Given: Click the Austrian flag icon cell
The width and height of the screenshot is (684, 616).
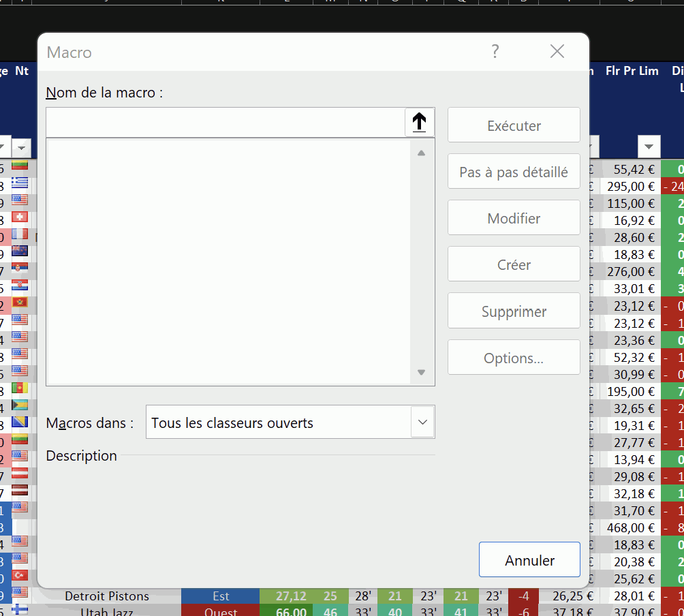Looking at the screenshot, I should (20, 473).
